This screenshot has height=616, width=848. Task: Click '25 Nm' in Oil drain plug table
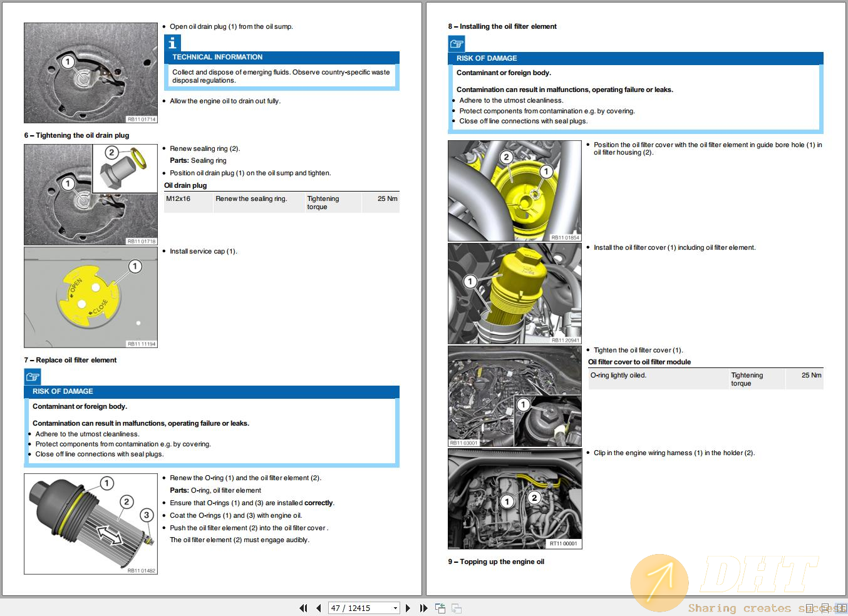coord(388,198)
